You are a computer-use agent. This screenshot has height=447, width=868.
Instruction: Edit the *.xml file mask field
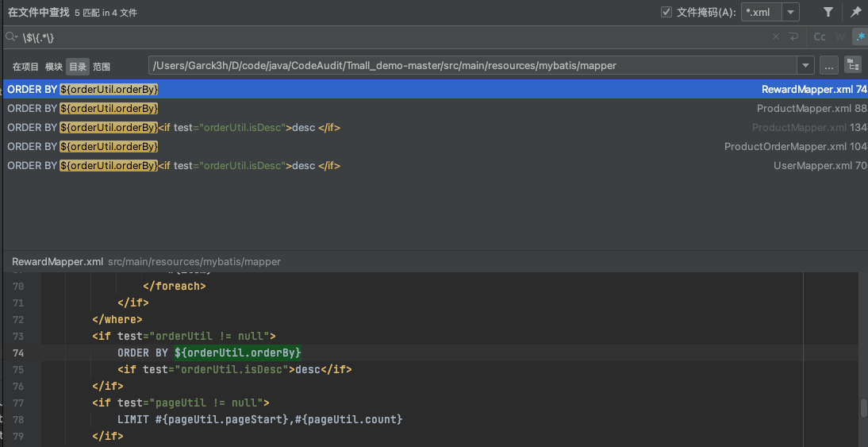pyautogui.click(x=762, y=12)
